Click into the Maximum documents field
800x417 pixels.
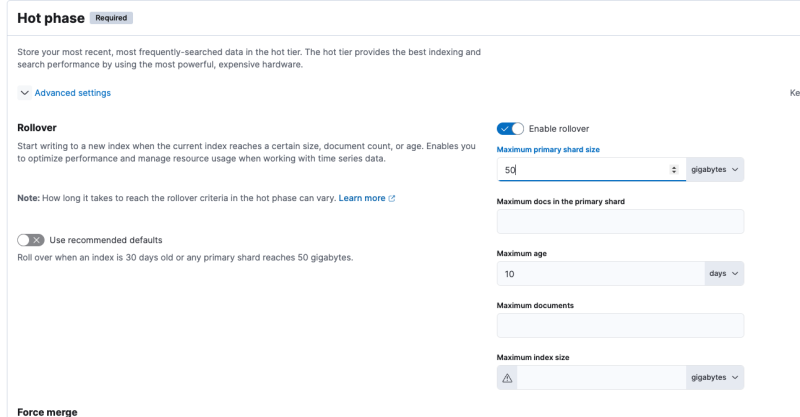pyautogui.click(x=620, y=326)
